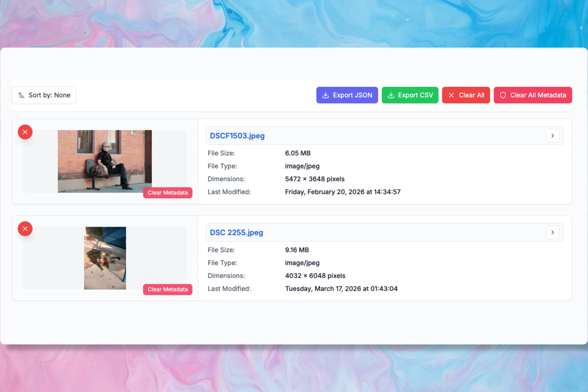Screen dimensions: 588x392
Task: Remove DSCF1503.jpeg using the red X circle
Action: pyautogui.click(x=25, y=132)
